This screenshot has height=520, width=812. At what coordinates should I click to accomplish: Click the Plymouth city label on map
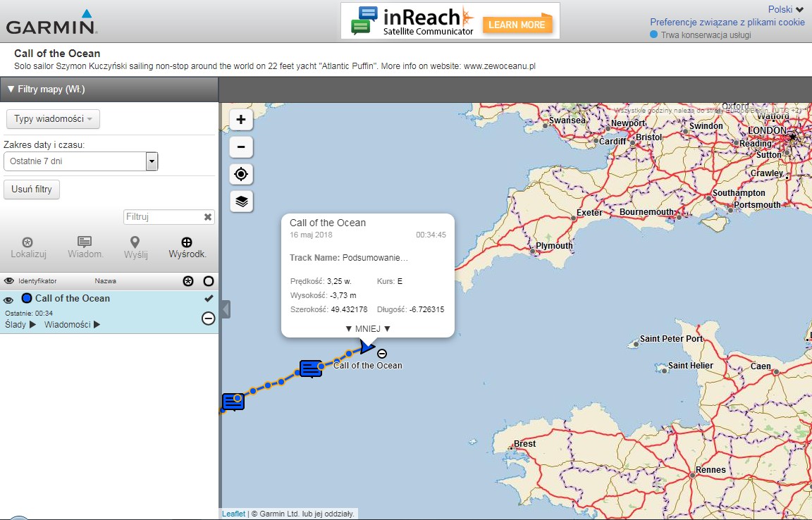pos(554,245)
